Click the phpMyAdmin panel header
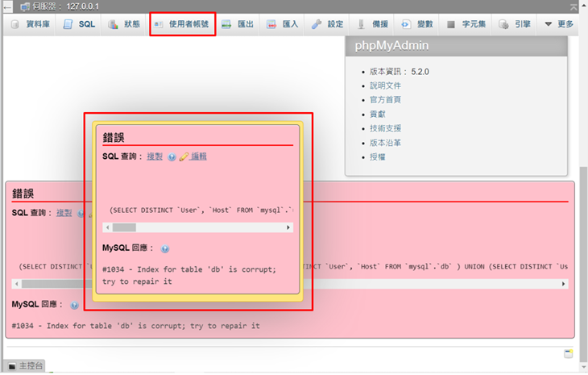The image size is (588, 375). click(x=456, y=46)
